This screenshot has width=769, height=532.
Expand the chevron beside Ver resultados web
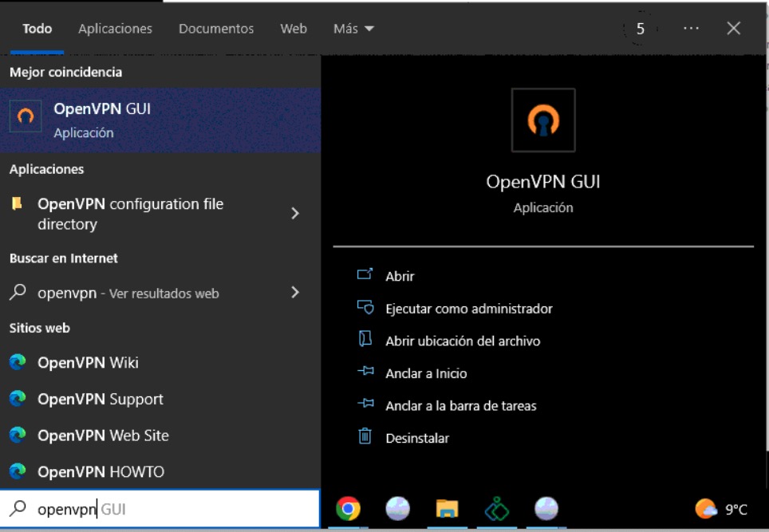(294, 293)
